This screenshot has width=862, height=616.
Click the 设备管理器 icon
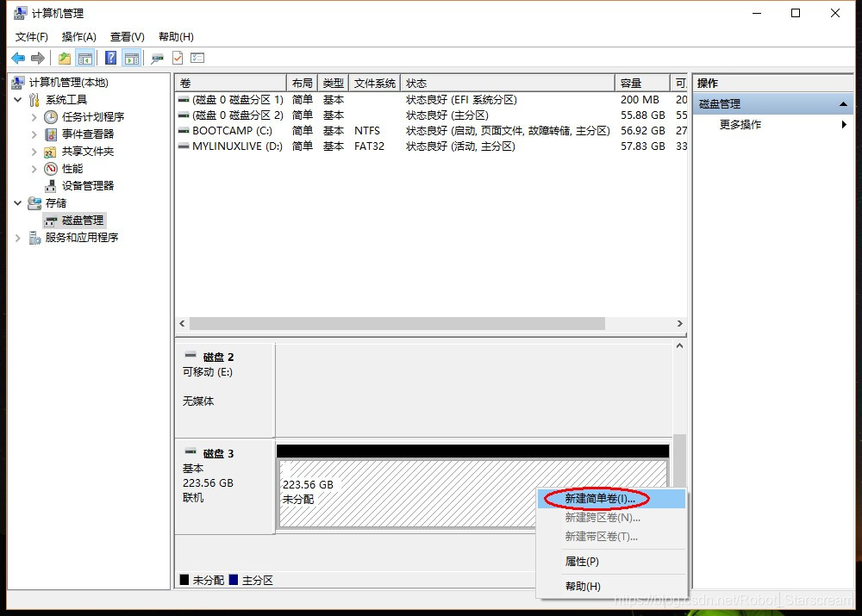pyautogui.click(x=51, y=186)
